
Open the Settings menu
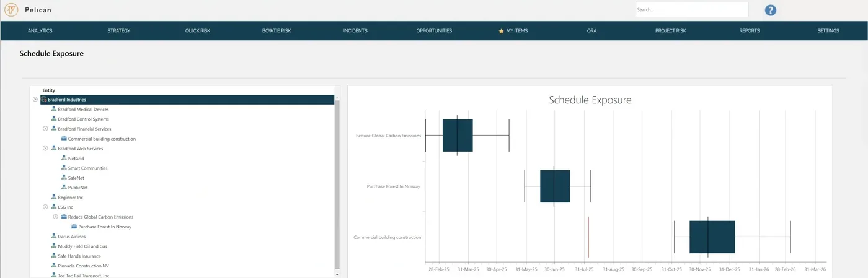828,31
